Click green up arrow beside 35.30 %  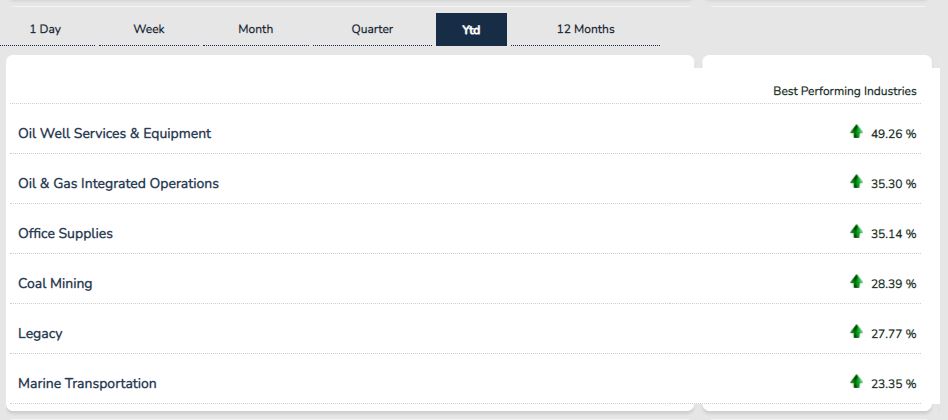[x=856, y=182]
